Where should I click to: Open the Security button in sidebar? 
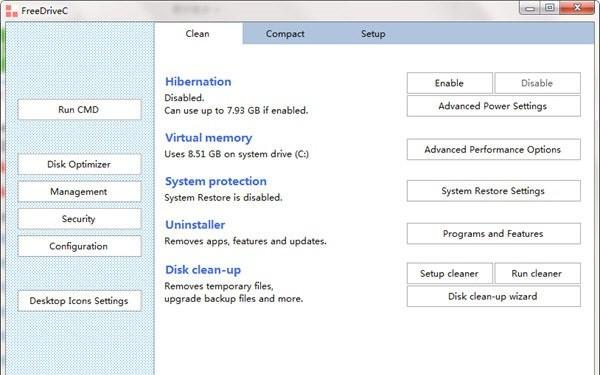(79, 219)
